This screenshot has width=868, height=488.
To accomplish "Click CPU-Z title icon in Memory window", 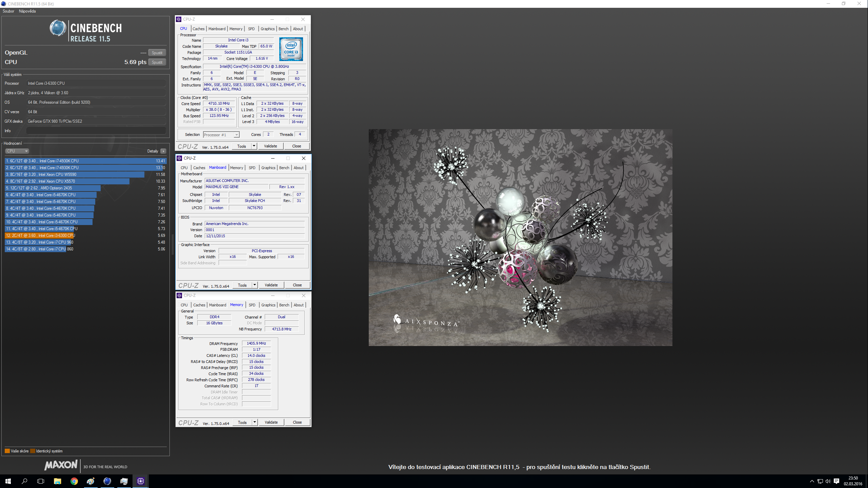I will [179, 296].
